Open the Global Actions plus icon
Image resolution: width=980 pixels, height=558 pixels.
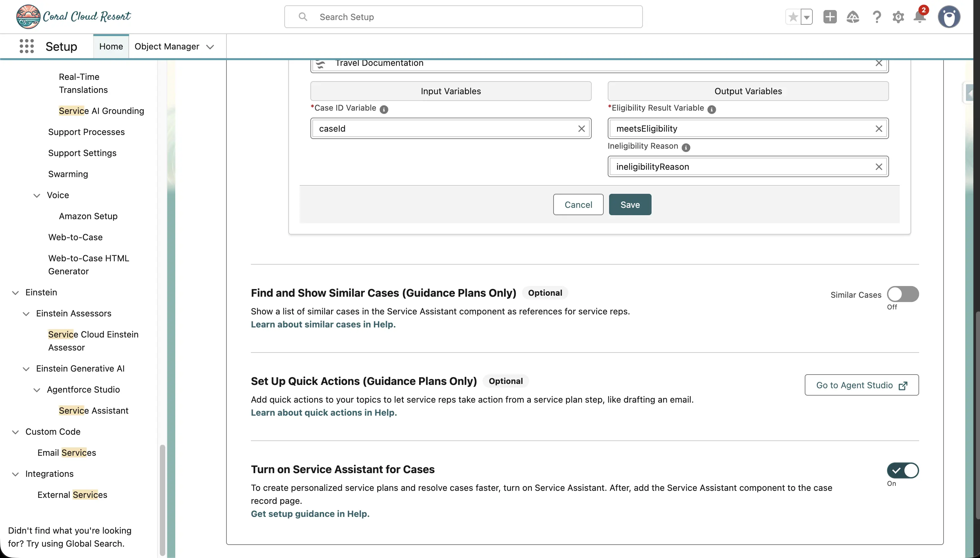click(829, 17)
